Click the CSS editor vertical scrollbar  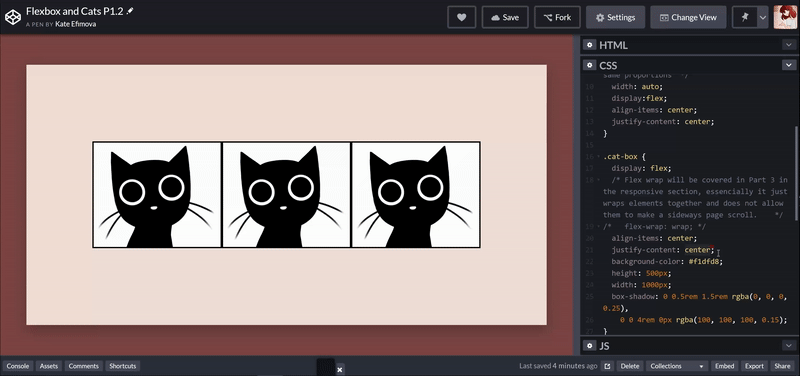pos(796,173)
